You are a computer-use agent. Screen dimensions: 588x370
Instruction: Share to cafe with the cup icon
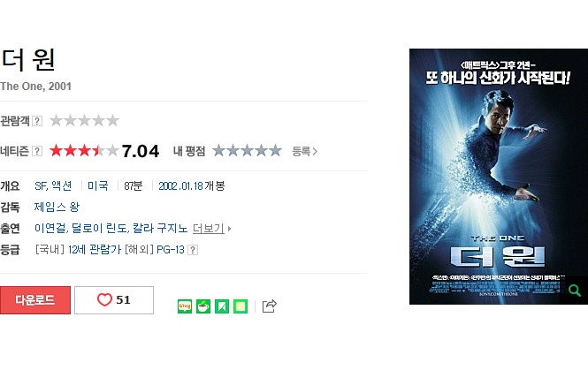[203, 306]
